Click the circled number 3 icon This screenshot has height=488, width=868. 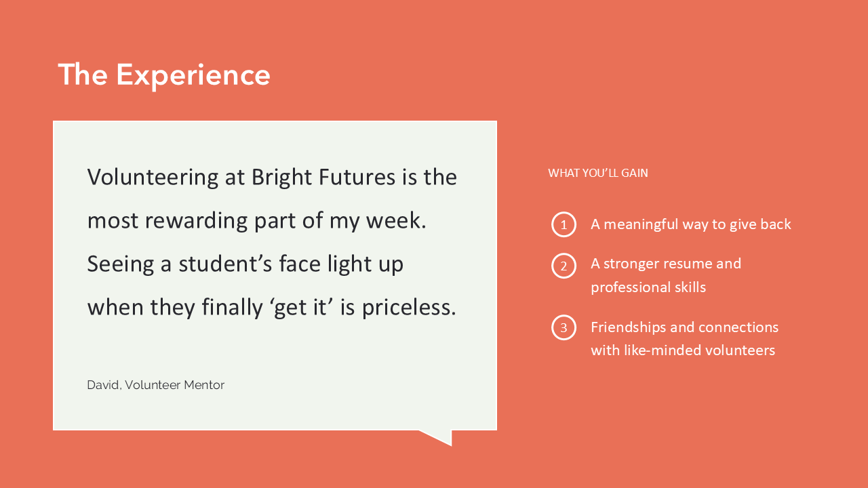pyautogui.click(x=564, y=328)
